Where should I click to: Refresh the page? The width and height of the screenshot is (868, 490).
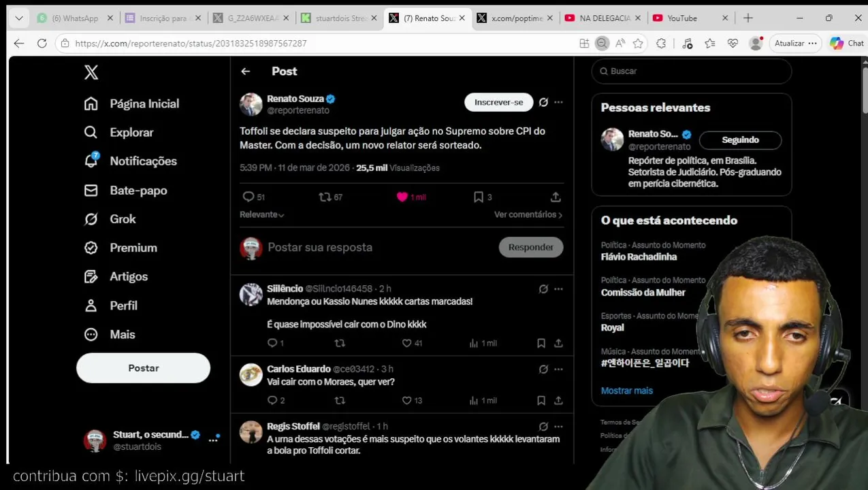click(42, 43)
